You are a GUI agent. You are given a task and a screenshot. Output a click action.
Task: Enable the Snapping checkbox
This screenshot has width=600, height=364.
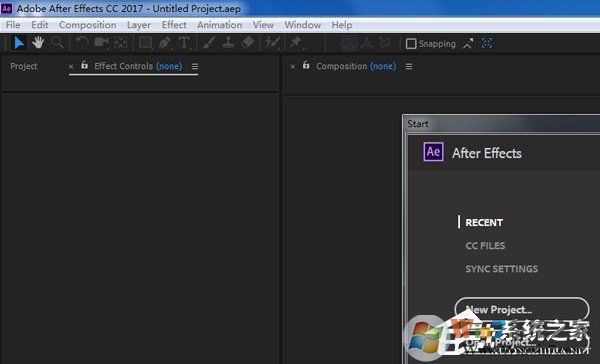point(411,44)
